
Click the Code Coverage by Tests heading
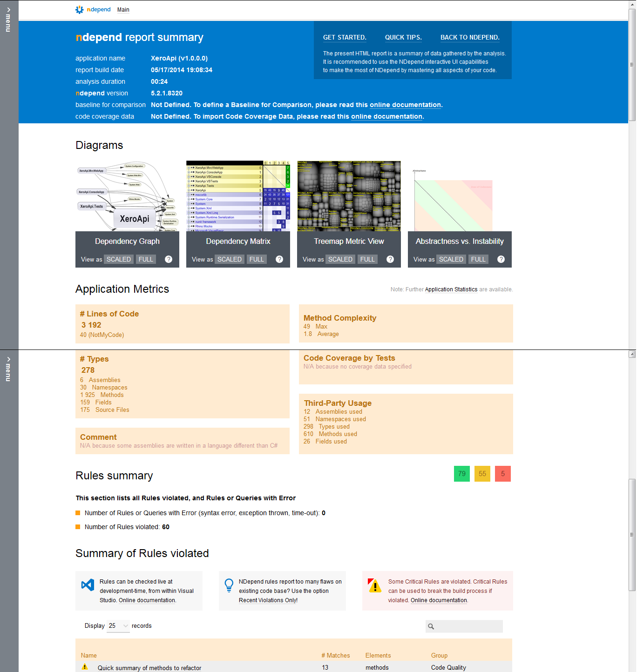click(x=349, y=358)
